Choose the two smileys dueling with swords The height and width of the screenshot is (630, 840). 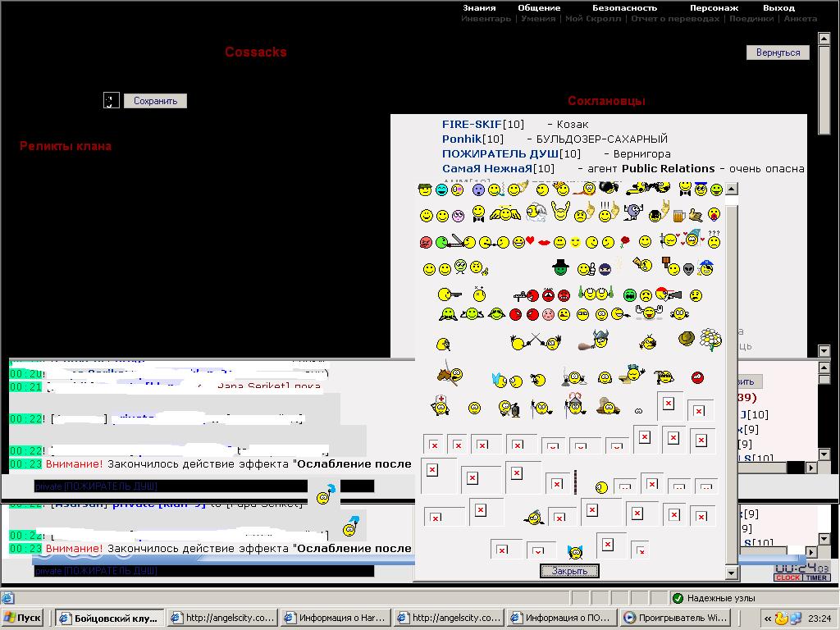tap(535, 341)
